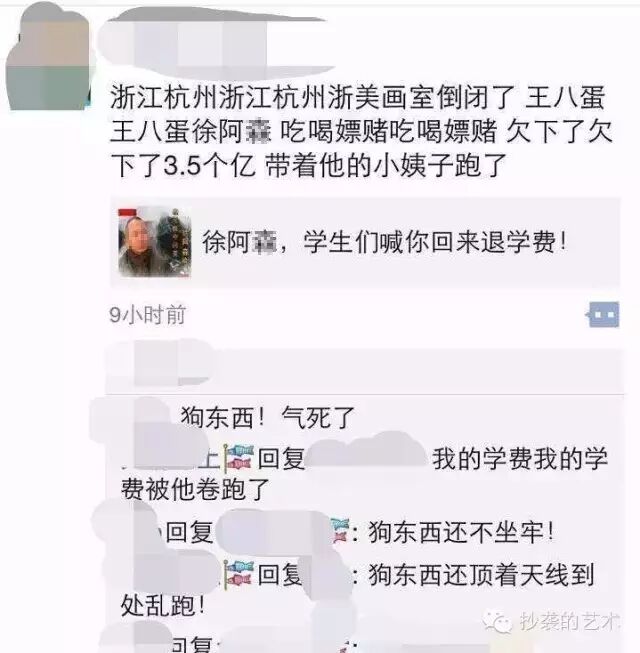
Task: Open the comment button with two dots
Action: pyautogui.click(x=603, y=314)
